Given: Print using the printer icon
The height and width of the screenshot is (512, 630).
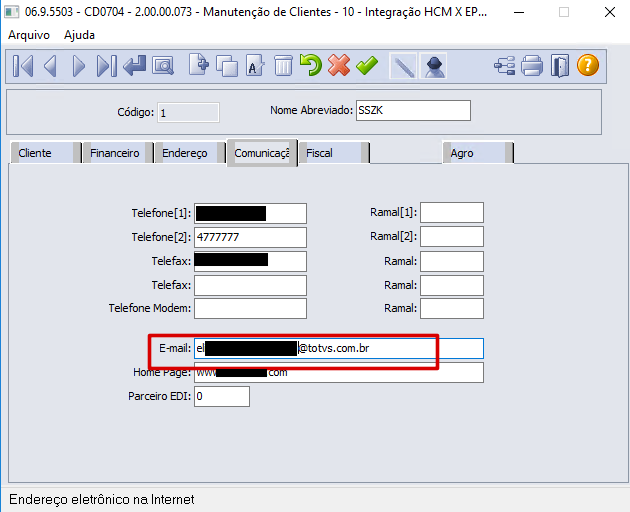Looking at the screenshot, I should click(532, 66).
